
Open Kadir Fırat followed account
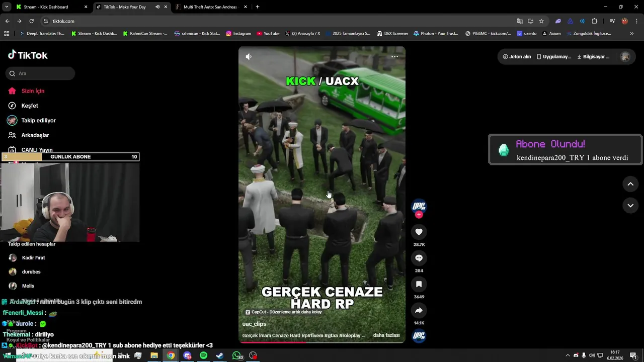click(33, 257)
